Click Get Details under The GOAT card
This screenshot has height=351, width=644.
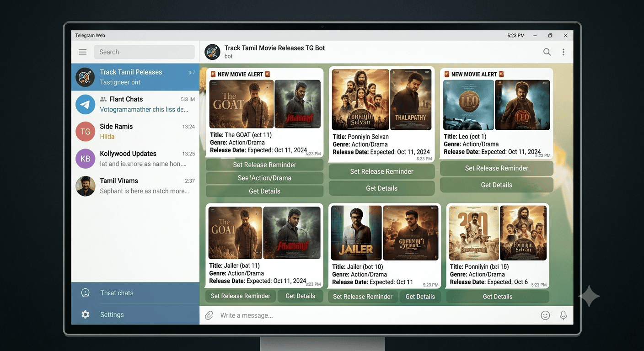(x=265, y=191)
